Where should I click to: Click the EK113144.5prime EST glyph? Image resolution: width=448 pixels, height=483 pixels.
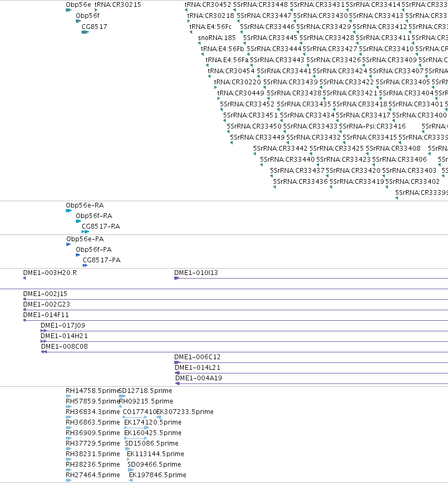pos(128,459)
